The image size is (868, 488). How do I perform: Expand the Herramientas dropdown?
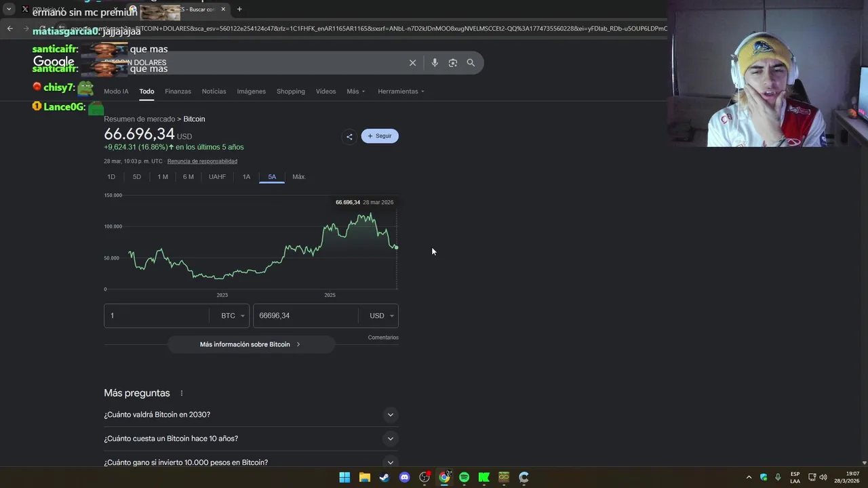pyautogui.click(x=401, y=91)
